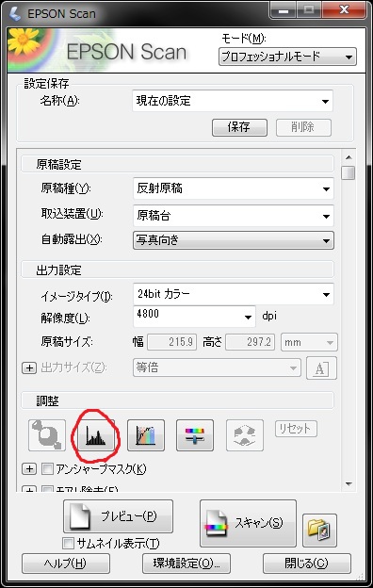
Task: Click the 保存 save button
Action: 239,127
